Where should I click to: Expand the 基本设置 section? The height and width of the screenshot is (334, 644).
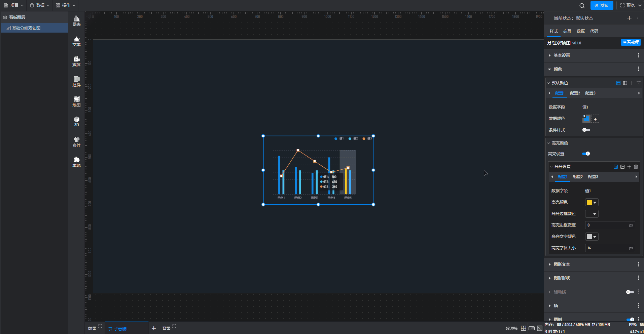point(562,55)
